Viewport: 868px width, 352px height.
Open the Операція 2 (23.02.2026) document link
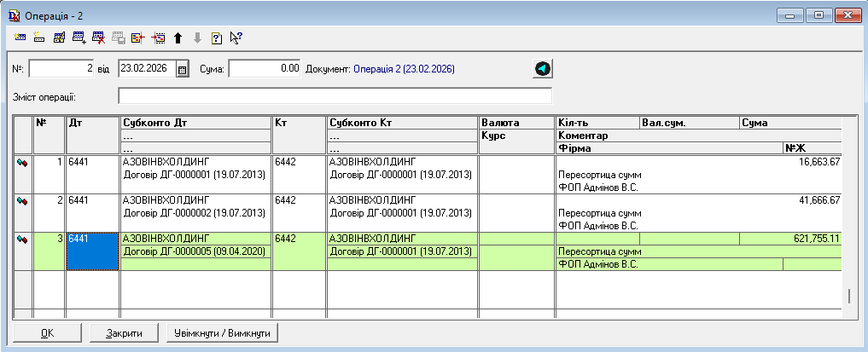[x=403, y=68]
